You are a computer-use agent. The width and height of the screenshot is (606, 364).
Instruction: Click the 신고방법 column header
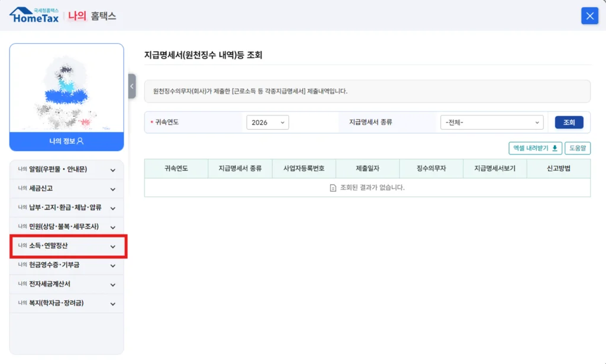pyautogui.click(x=559, y=169)
